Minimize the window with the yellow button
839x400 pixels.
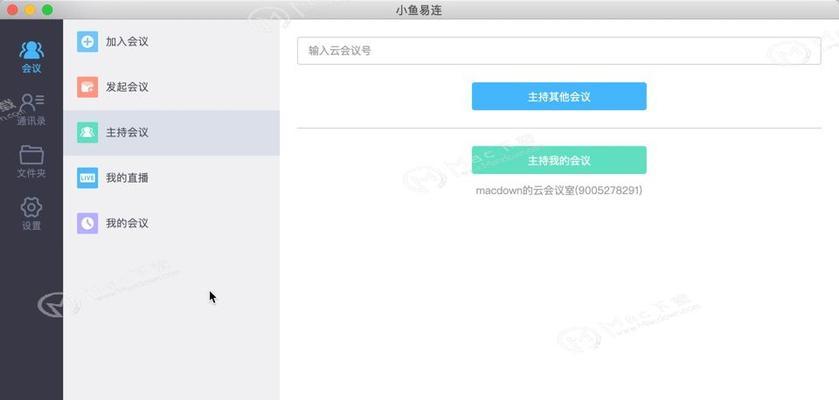tap(30, 10)
